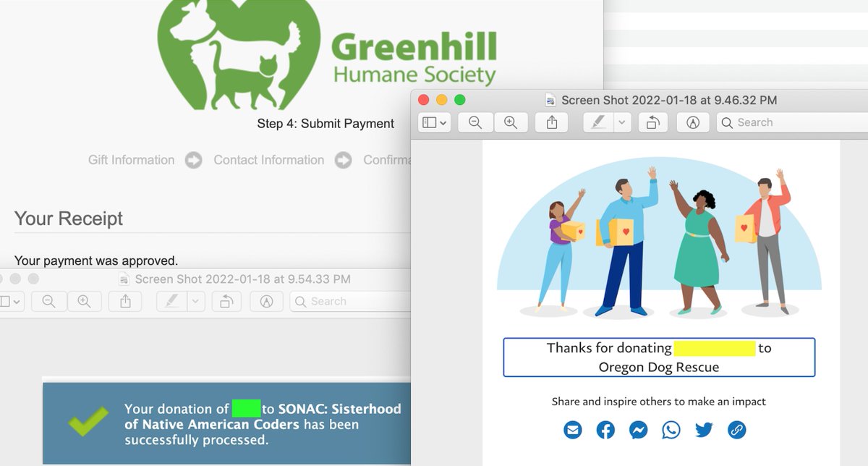
Task: Minimize the 9.46.32 PM Preview window
Action: pos(442,100)
